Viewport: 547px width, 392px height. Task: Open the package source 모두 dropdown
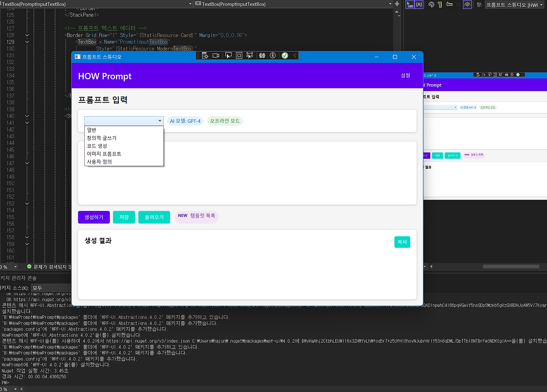(51, 288)
